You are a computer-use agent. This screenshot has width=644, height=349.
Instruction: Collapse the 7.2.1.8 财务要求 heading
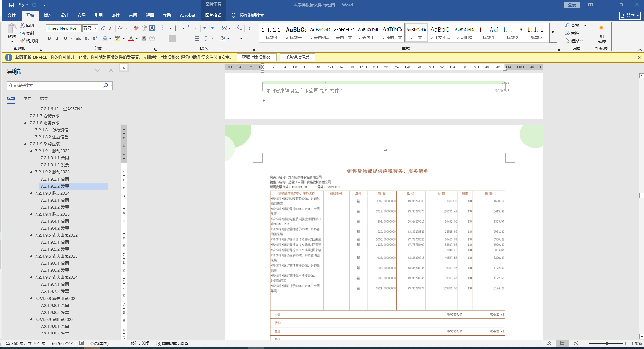[x=26, y=123]
